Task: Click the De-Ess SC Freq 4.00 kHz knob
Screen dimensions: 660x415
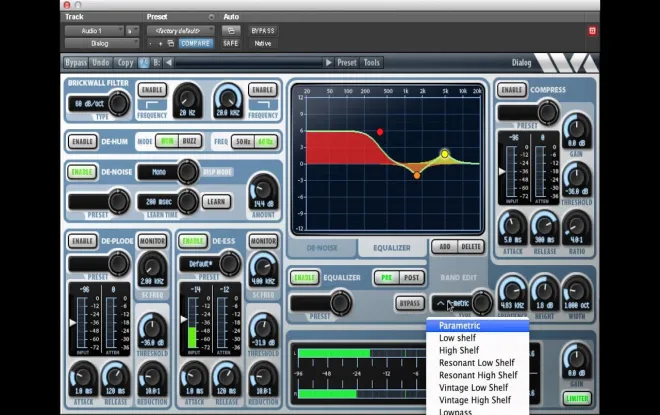Action: (263, 269)
